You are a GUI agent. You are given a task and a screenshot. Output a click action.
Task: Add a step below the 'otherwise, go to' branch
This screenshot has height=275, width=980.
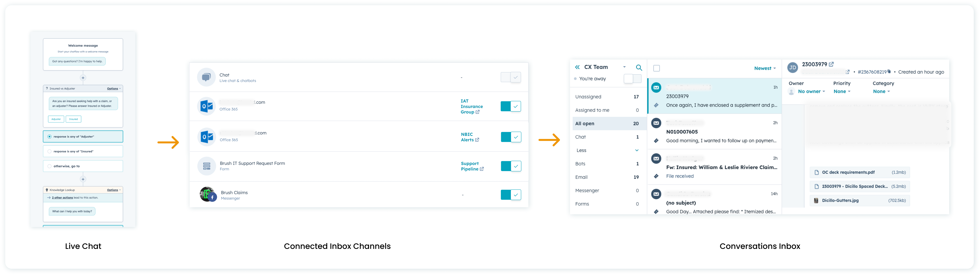pyautogui.click(x=83, y=179)
